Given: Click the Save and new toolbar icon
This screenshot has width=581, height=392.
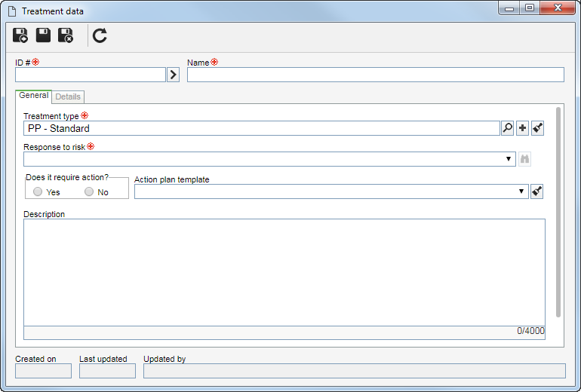Looking at the screenshot, I should (x=20, y=35).
